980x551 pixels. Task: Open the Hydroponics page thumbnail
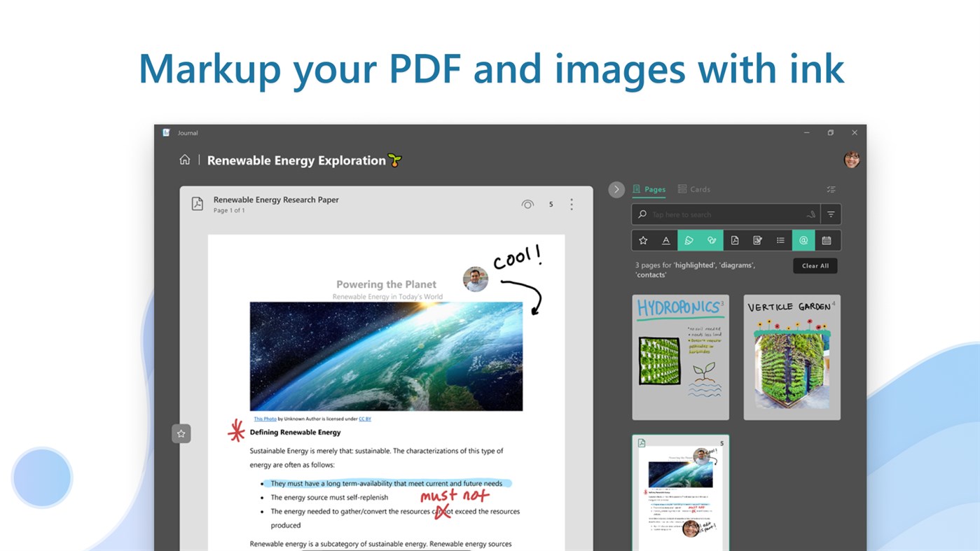click(x=680, y=357)
